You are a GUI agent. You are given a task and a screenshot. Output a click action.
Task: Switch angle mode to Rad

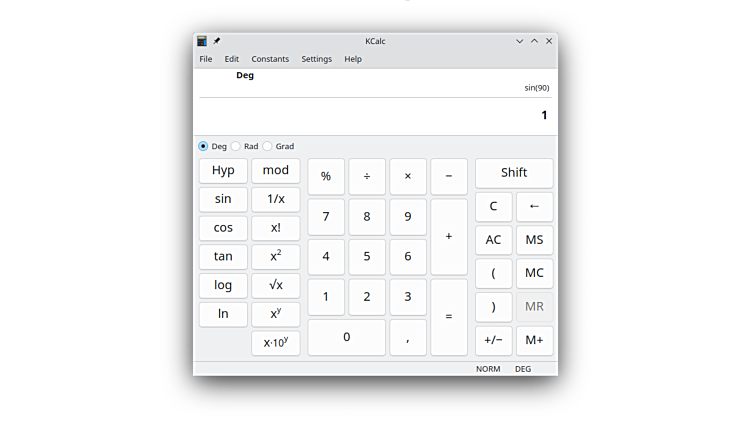pyautogui.click(x=236, y=146)
